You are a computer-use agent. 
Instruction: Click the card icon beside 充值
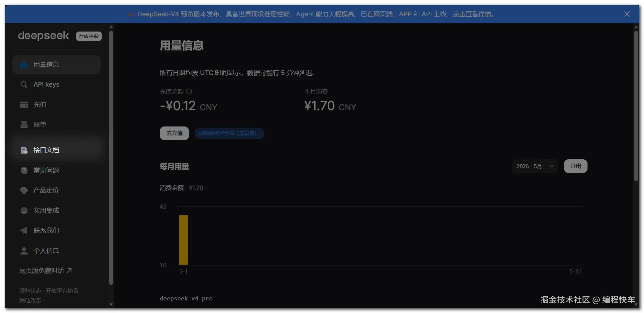24,105
